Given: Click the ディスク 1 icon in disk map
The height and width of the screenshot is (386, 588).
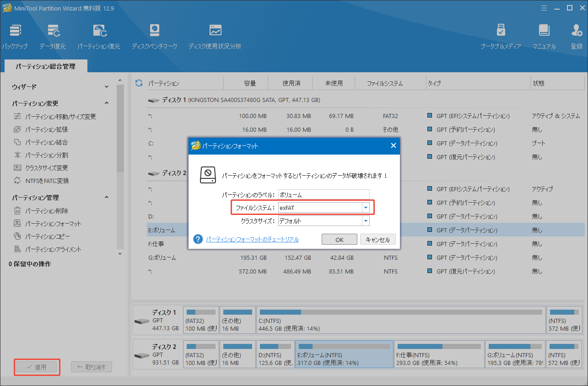Looking at the screenshot, I should 142,321.
